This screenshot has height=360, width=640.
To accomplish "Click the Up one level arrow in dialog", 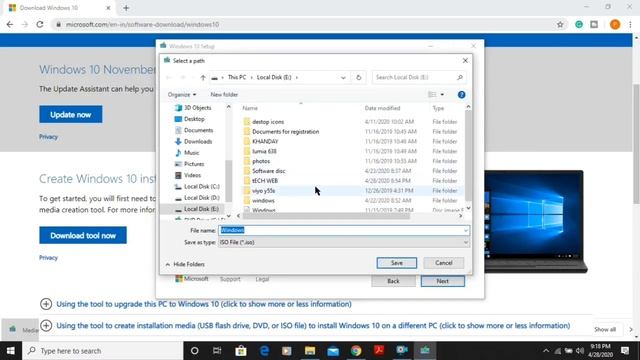I will tap(203, 78).
